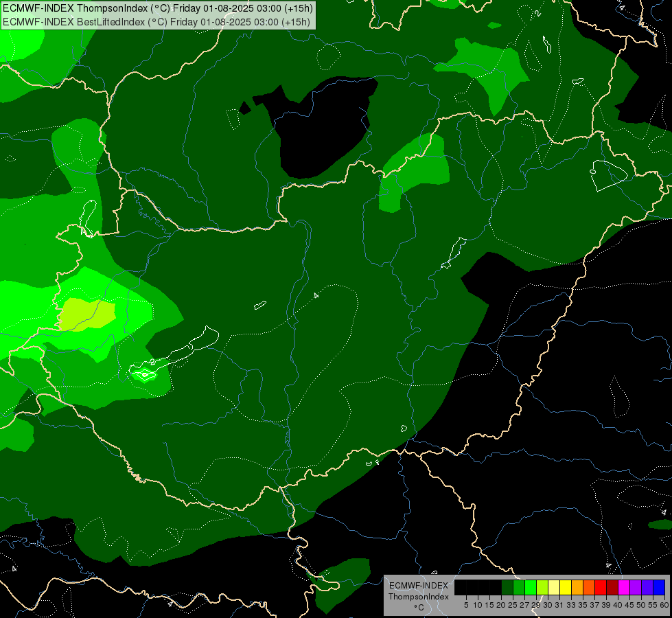
Task: Select the bright red 37–39 legend swatch
Action: [601, 587]
